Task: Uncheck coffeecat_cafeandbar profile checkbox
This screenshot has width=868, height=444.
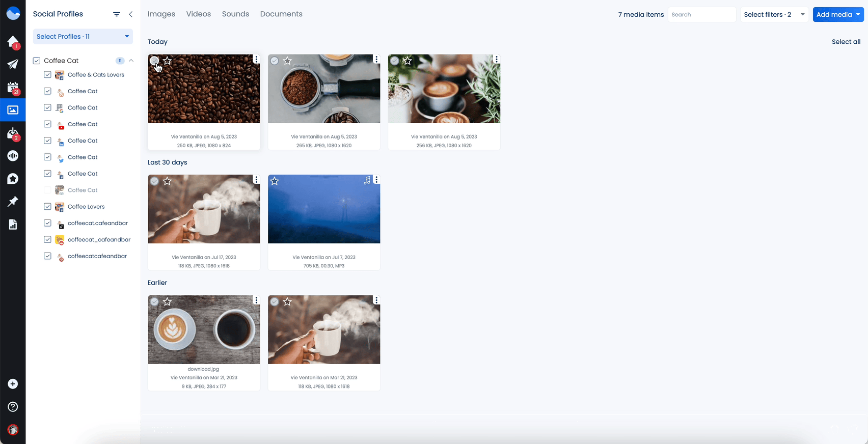Action: click(x=47, y=239)
